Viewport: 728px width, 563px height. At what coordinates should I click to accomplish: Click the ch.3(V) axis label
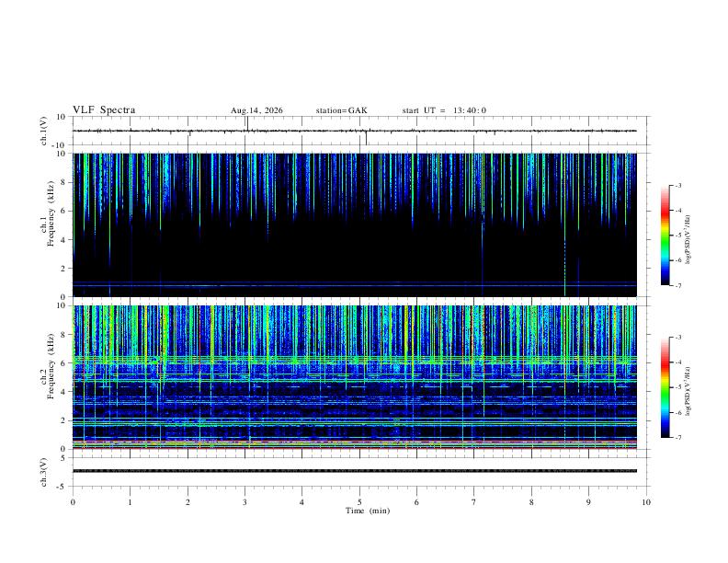tap(44, 473)
